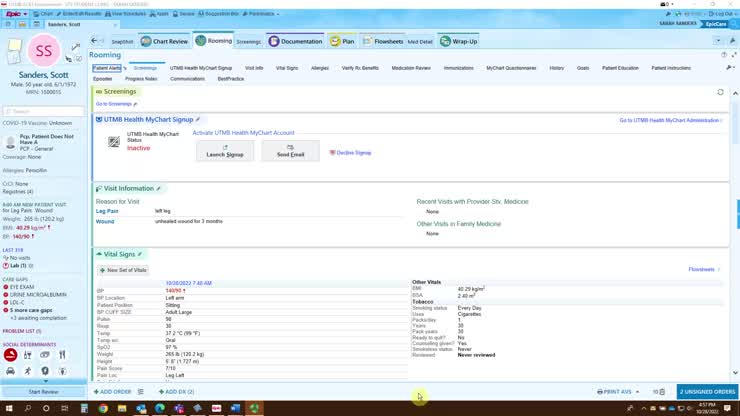740x416 pixels.
Task: Follow the Go to Screenings link
Action: click(x=115, y=104)
